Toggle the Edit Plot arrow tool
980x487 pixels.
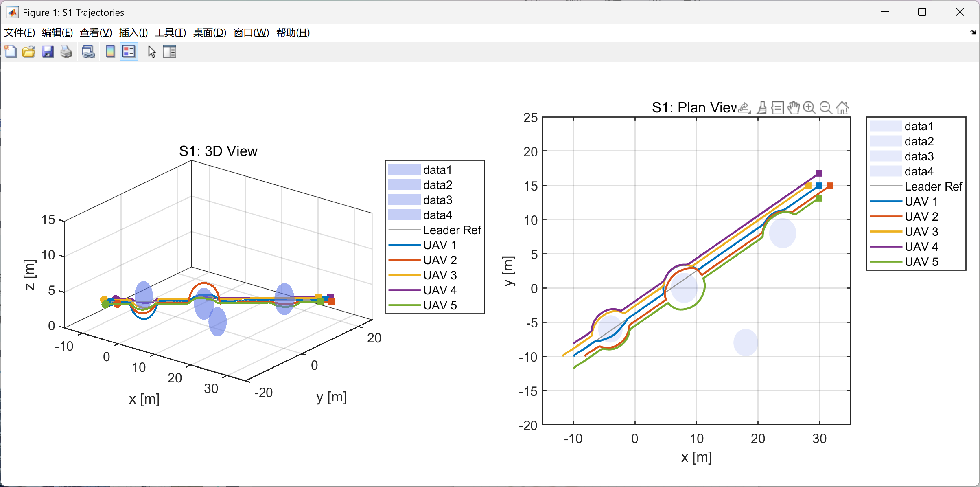[x=152, y=52]
